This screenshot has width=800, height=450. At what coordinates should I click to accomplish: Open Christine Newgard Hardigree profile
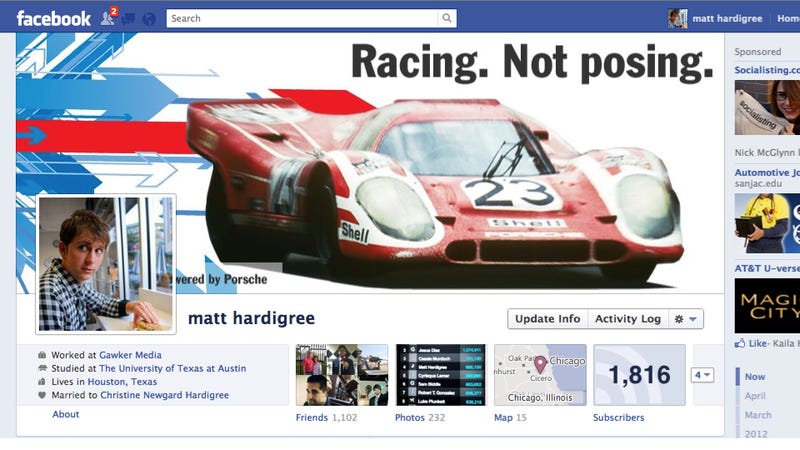tap(164, 395)
